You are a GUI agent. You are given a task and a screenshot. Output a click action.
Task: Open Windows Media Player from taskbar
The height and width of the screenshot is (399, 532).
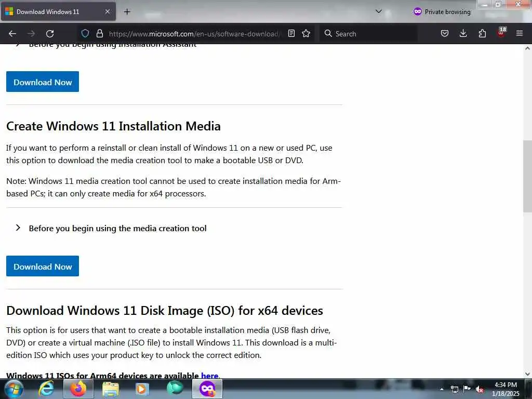(142, 389)
